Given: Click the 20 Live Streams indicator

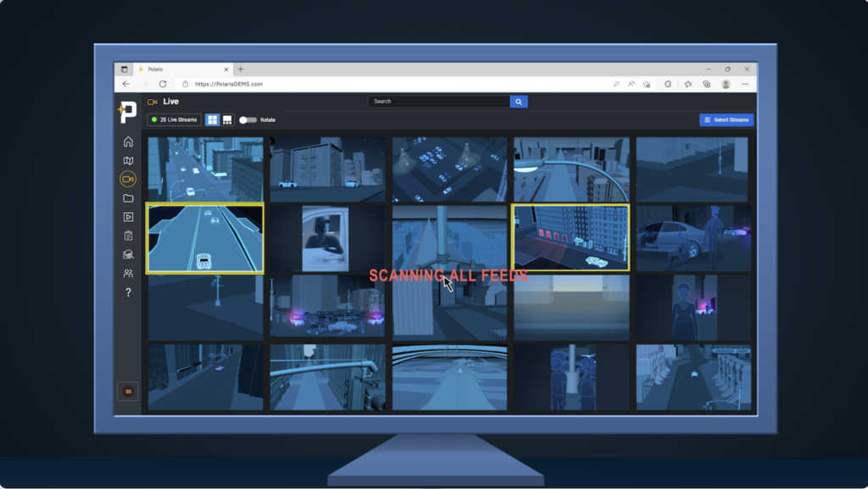Looking at the screenshot, I should 174,120.
